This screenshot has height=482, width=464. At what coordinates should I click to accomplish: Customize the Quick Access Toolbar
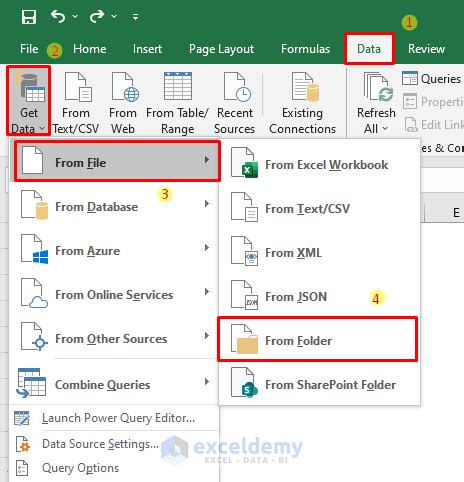(x=135, y=16)
